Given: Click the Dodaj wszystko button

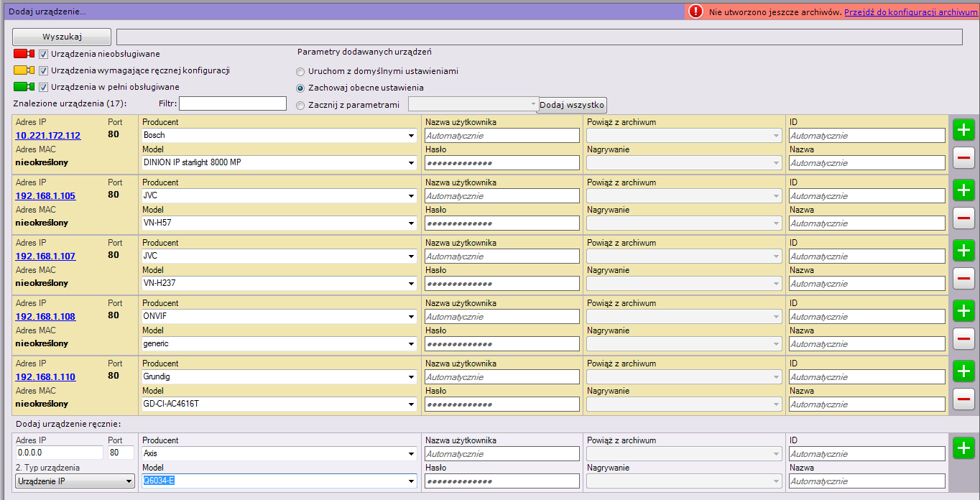Looking at the screenshot, I should tap(572, 105).
